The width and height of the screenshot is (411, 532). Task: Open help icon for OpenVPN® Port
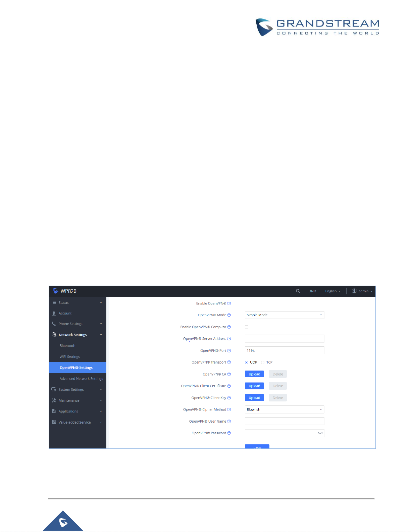click(229, 350)
